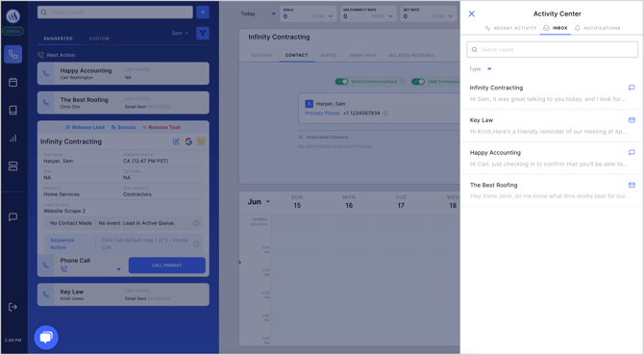
Task: Open the support chat bubble widget
Action: point(46,338)
